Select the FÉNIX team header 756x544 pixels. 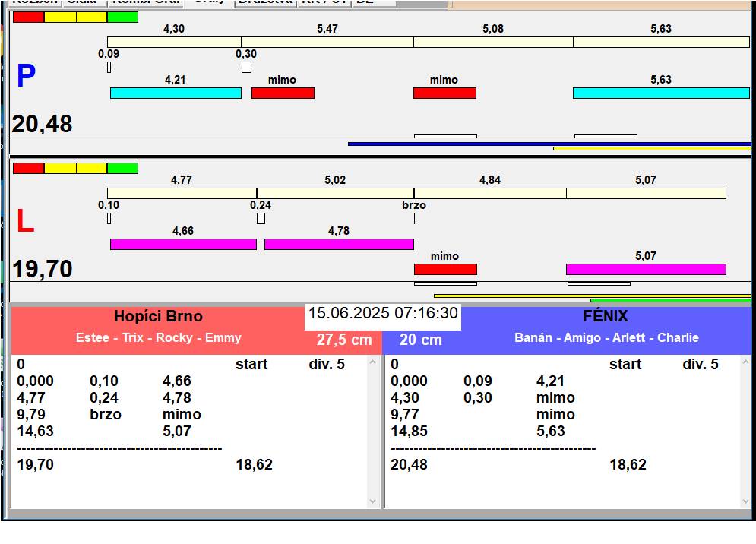tap(606, 316)
